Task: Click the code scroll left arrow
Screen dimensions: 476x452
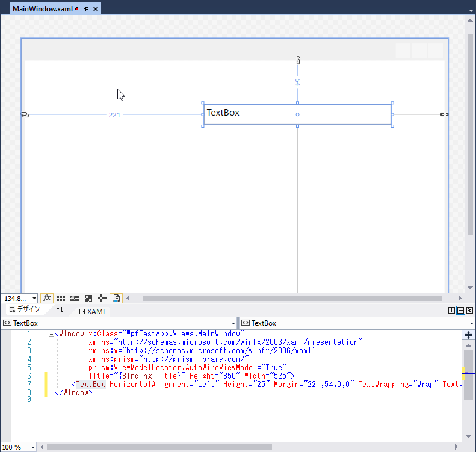Action: [x=42, y=447]
